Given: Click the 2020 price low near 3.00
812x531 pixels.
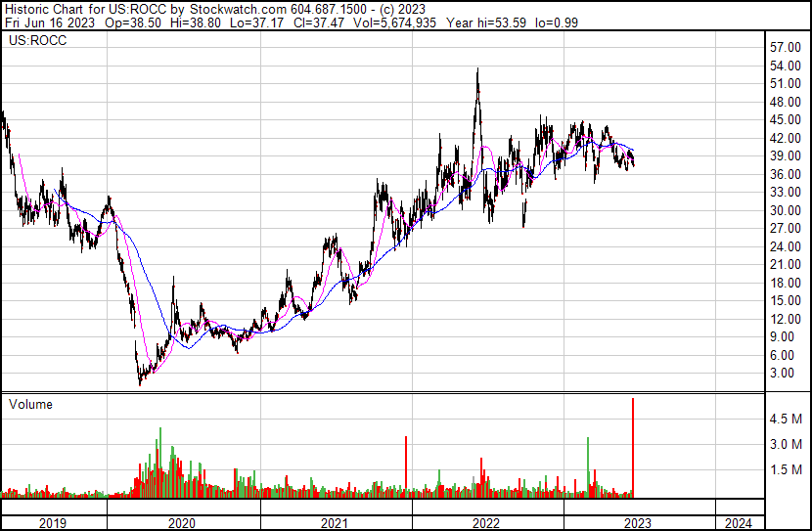Looking at the screenshot, I should tap(140, 381).
